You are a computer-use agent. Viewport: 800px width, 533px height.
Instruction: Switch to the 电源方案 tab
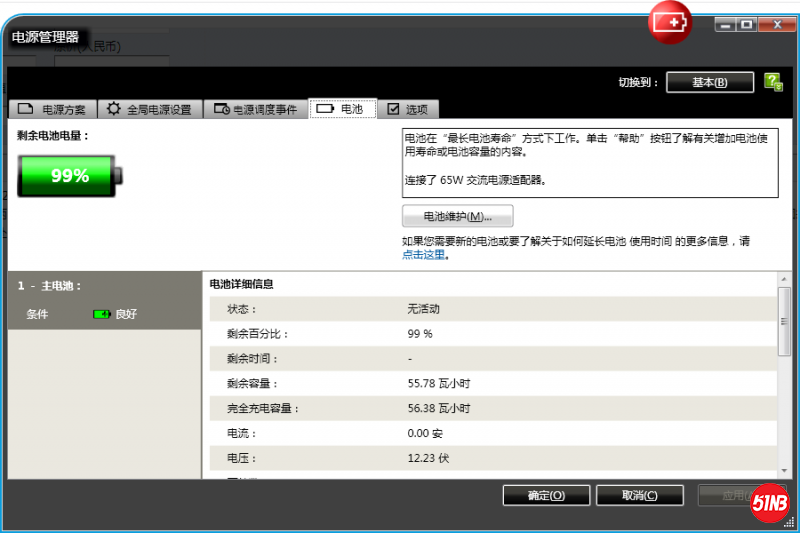tap(56, 109)
